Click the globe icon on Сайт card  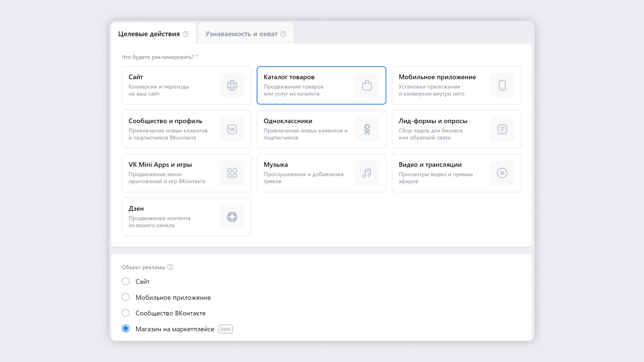click(x=232, y=85)
